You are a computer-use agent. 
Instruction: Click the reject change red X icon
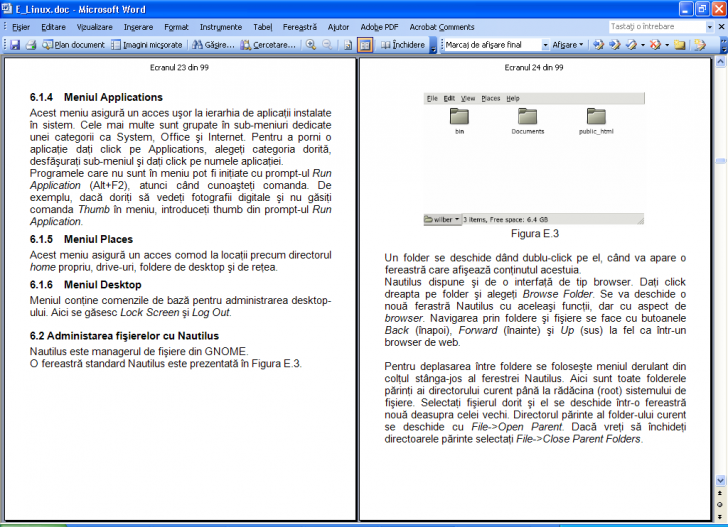pos(655,45)
